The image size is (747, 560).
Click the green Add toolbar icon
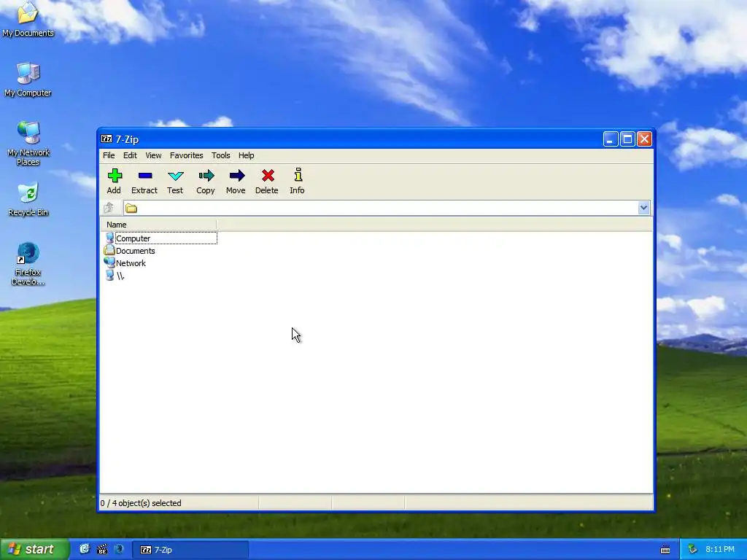click(x=115, y=176)
